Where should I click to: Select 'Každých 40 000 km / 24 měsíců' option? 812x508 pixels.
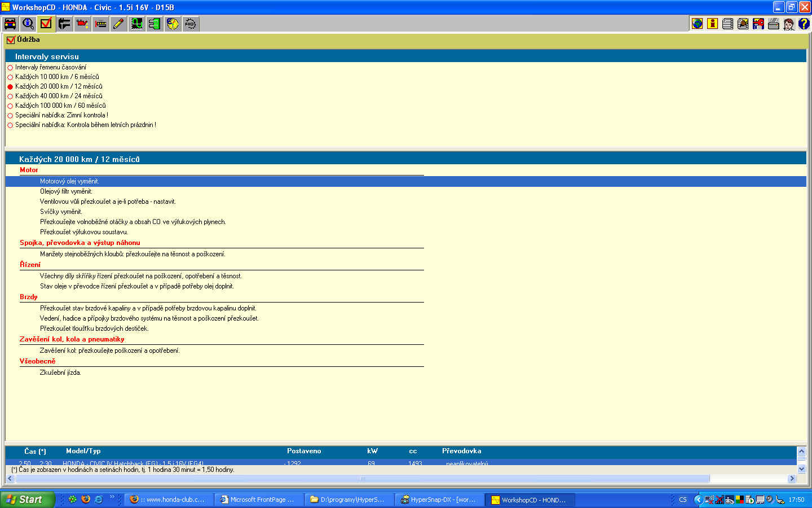coord(10,97)
